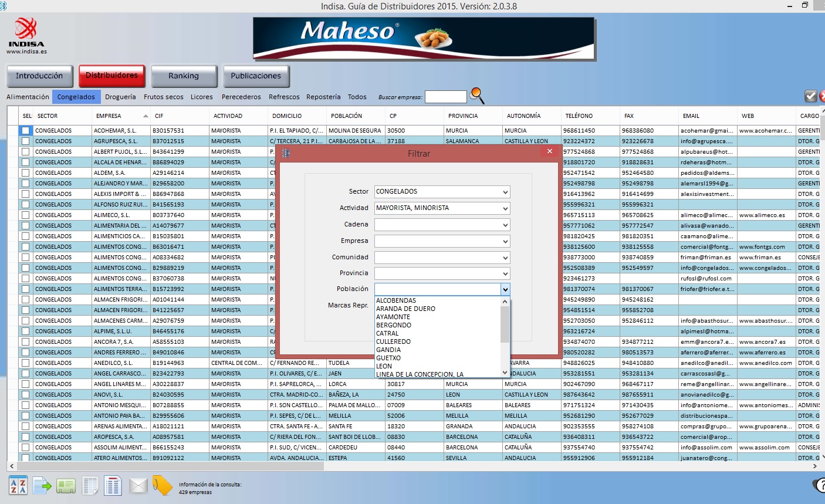This screenshot has width=825, height=504.
Task: Tick checkbox for AGRUPESCA, S.L. row
Action: [25, 141]
